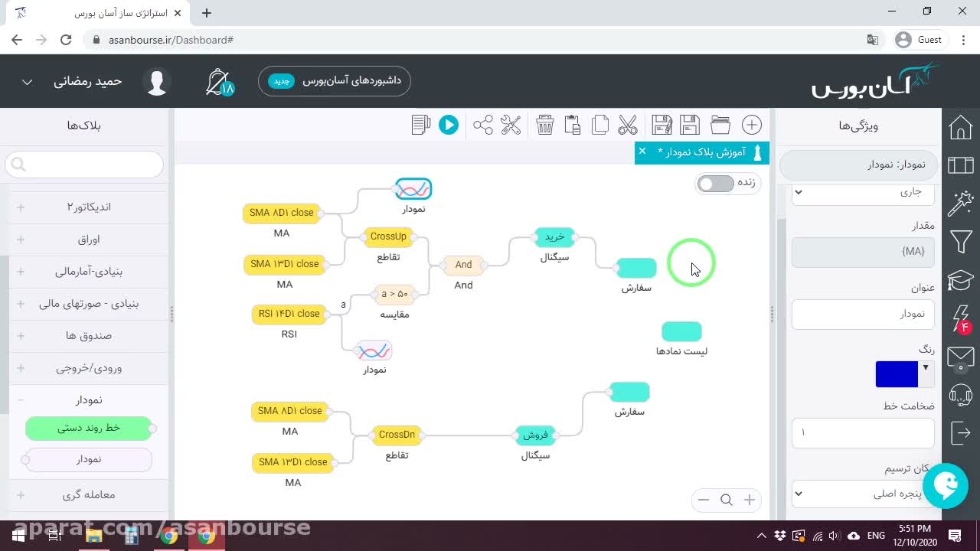Expand the معامله گری category
The width and height of the screenshot is (980, 551).
coord(89,494)
